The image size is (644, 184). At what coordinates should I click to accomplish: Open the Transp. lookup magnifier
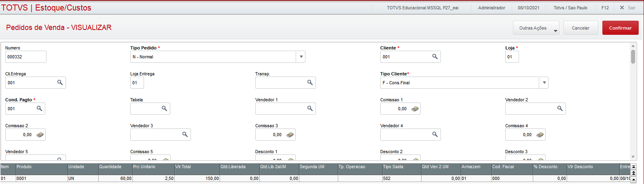(x=310, y=83)
